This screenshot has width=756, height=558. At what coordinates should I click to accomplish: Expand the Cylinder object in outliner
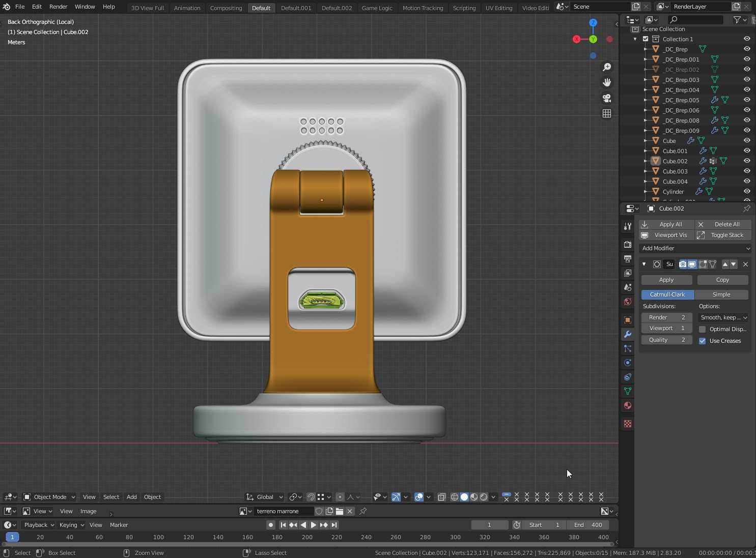[646, 192]
